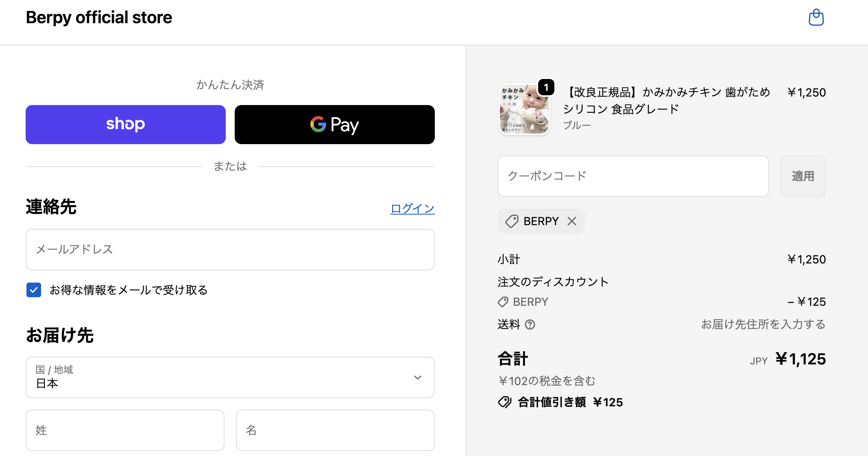Click the shipping help question mark icon
Viewport: 868px width, 456px height.
pyautogui.click(x=530, y=324)
